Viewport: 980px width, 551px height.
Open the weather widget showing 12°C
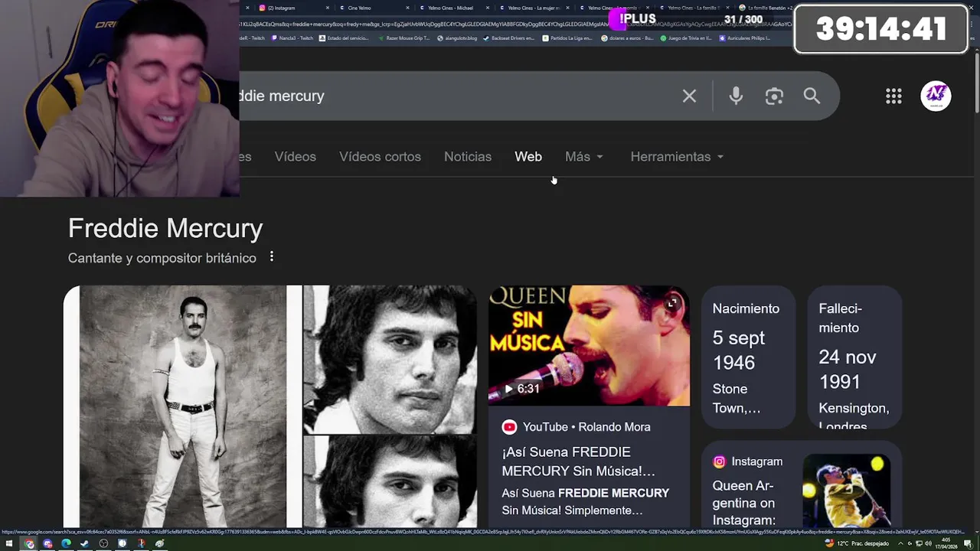pos(856,544)
